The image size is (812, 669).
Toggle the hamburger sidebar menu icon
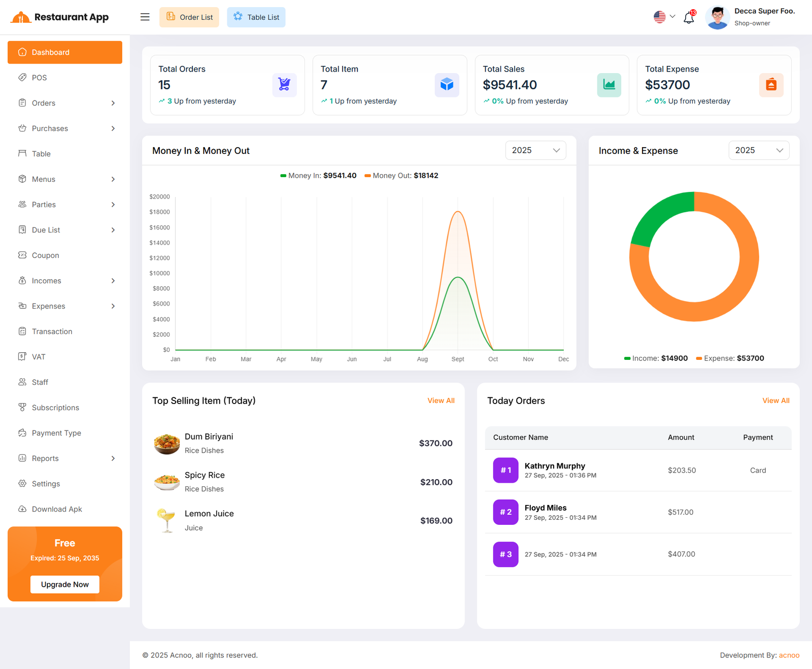click(x=145, y=17)
